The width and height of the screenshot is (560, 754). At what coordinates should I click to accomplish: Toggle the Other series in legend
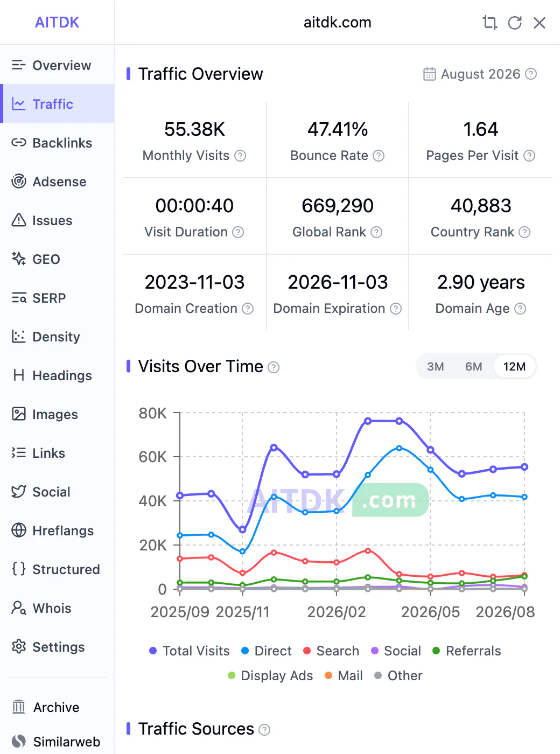pos(398,676)
